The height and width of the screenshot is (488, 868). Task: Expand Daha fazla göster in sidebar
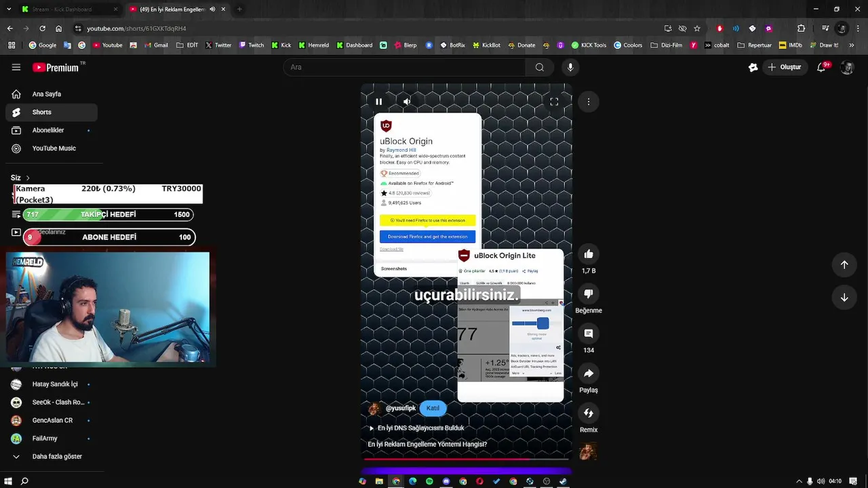pyautogui.click(x=52, y=457)
